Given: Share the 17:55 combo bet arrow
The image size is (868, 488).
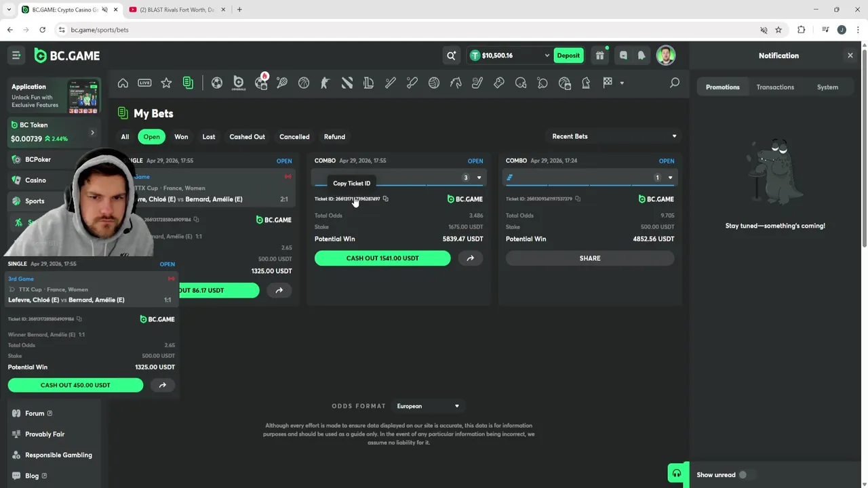Looking at the screenshot, I should [x=470, y=258].
